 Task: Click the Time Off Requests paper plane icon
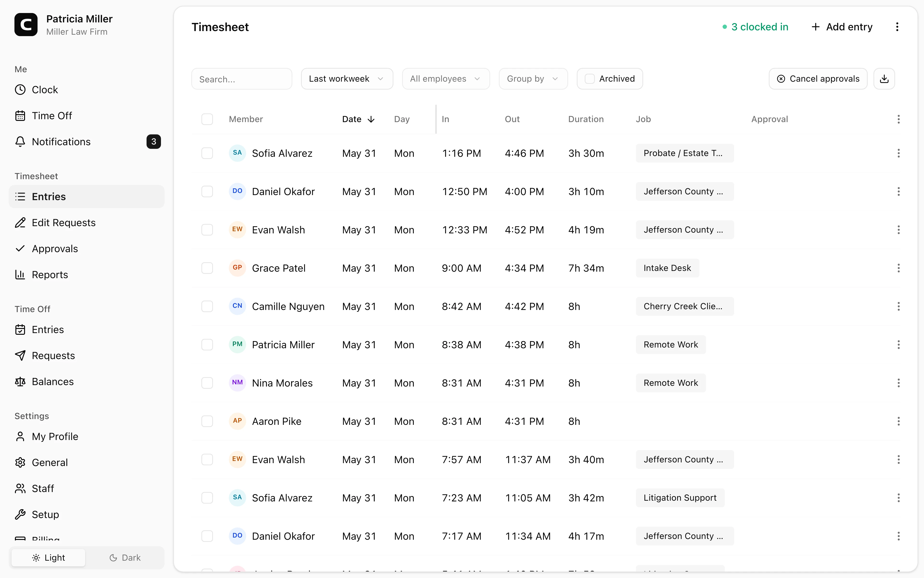tap(20, 356)
